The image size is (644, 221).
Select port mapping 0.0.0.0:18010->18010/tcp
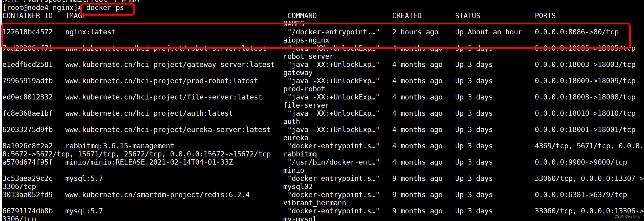[x=585, y=113]
